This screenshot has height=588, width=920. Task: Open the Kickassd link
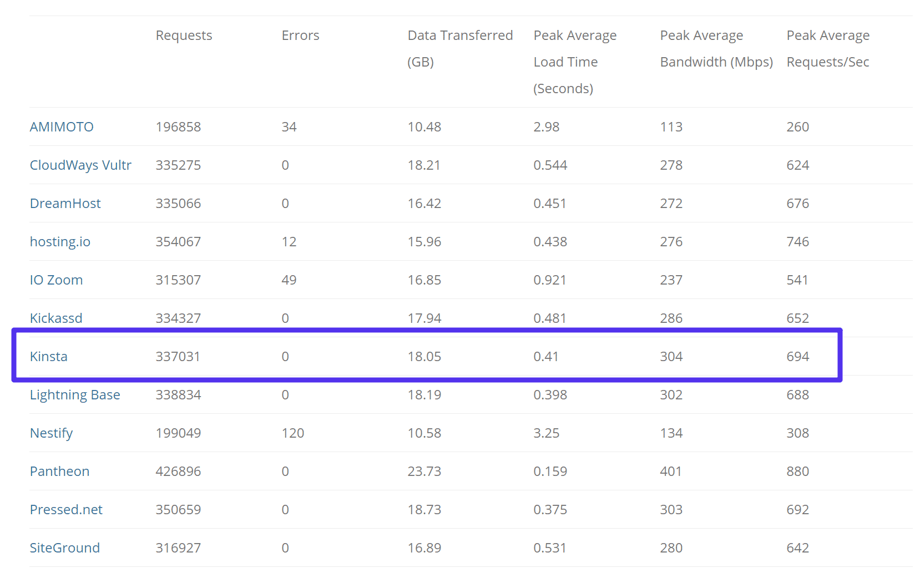point(56,318)
